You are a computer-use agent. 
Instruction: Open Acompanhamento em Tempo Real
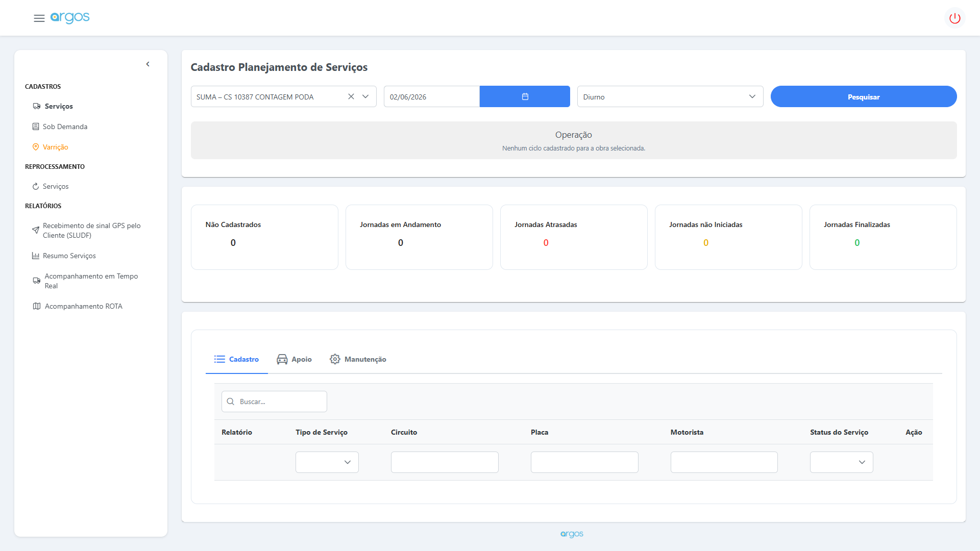(91, 281)
